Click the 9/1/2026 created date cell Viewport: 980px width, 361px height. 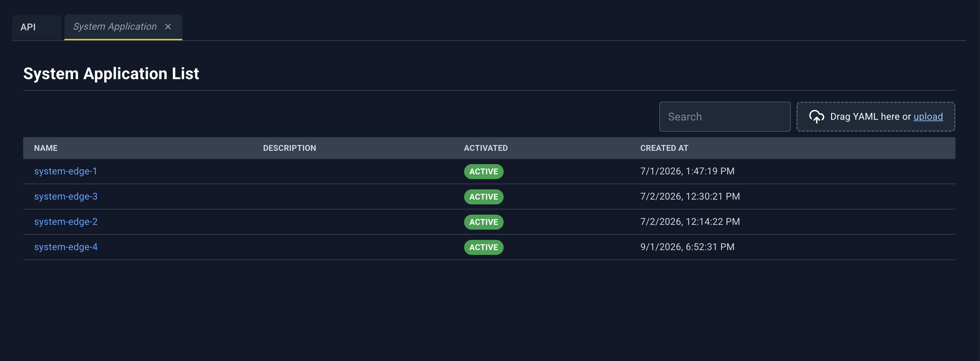coord(687,247)
